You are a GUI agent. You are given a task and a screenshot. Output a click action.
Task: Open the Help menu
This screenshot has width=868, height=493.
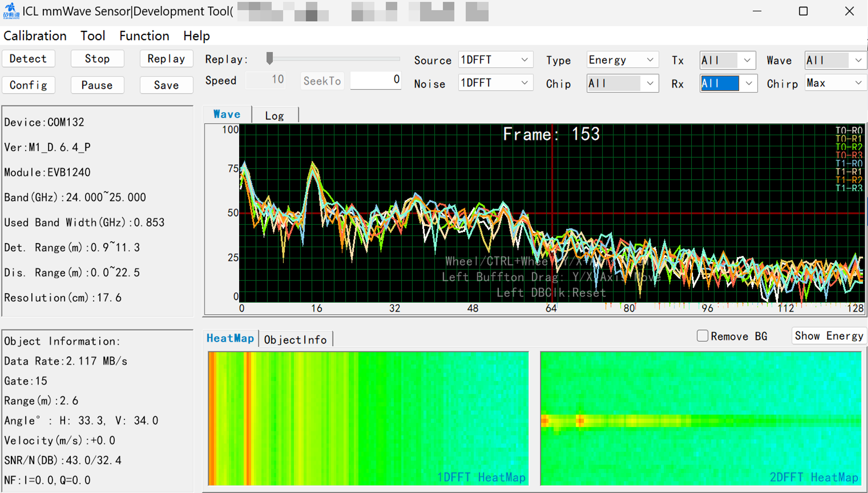(x=196, y=36)
